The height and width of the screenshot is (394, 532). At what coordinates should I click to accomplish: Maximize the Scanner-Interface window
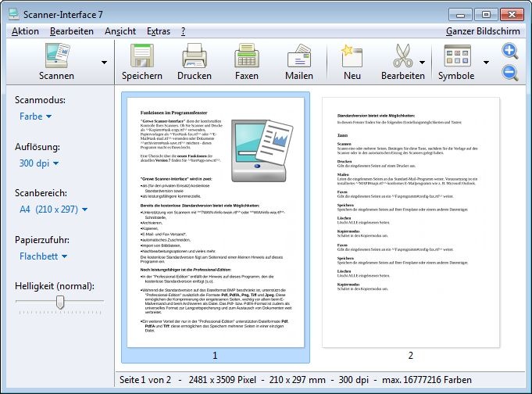tap(486, 15)
